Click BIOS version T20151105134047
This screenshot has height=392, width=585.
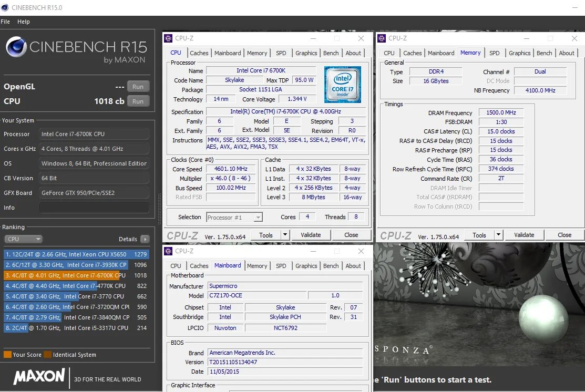pos(285,362)
